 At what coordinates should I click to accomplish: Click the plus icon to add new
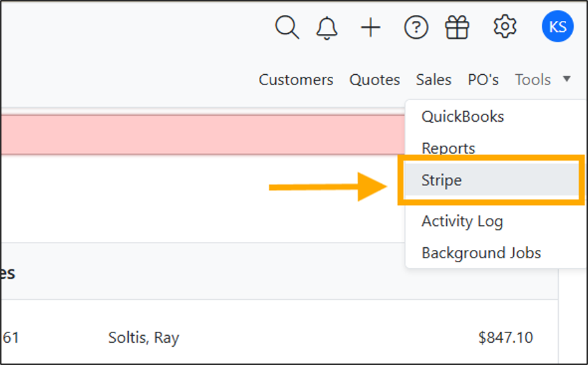pyautogui.click(x=371, y=27)
